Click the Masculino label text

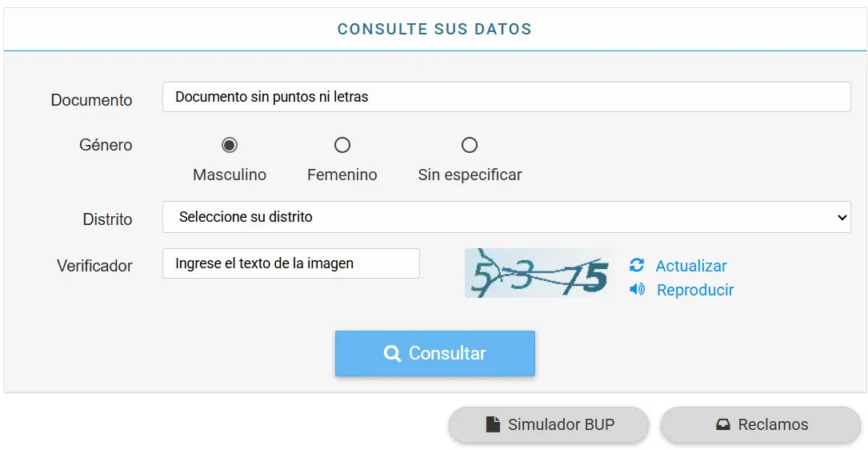(x=230, y=175)
